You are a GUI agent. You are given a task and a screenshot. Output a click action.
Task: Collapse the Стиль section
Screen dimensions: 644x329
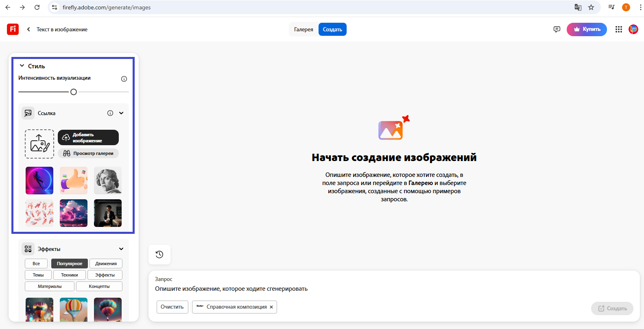click(22, 66)
